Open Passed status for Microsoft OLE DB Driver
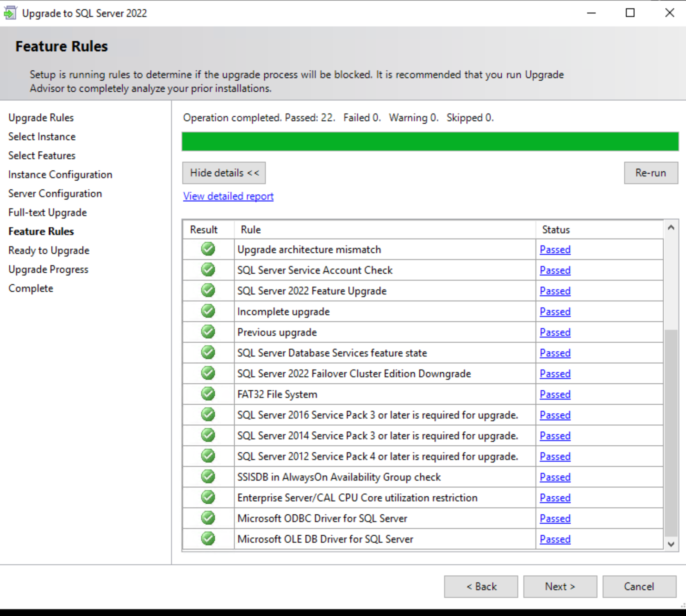686x616 pixels. pos(555,539)
